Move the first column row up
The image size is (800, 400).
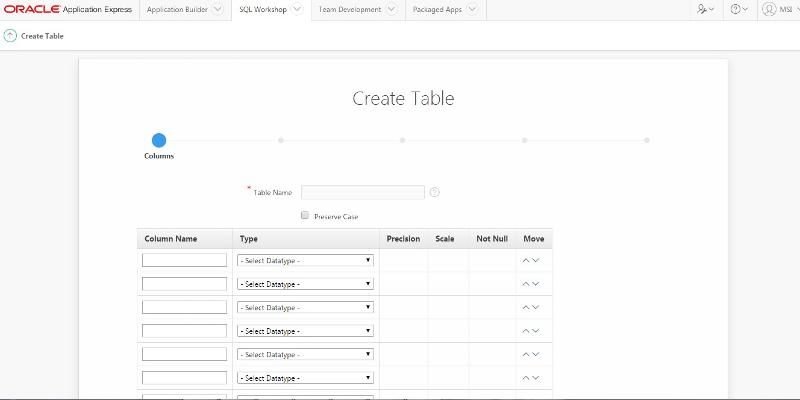526,260
